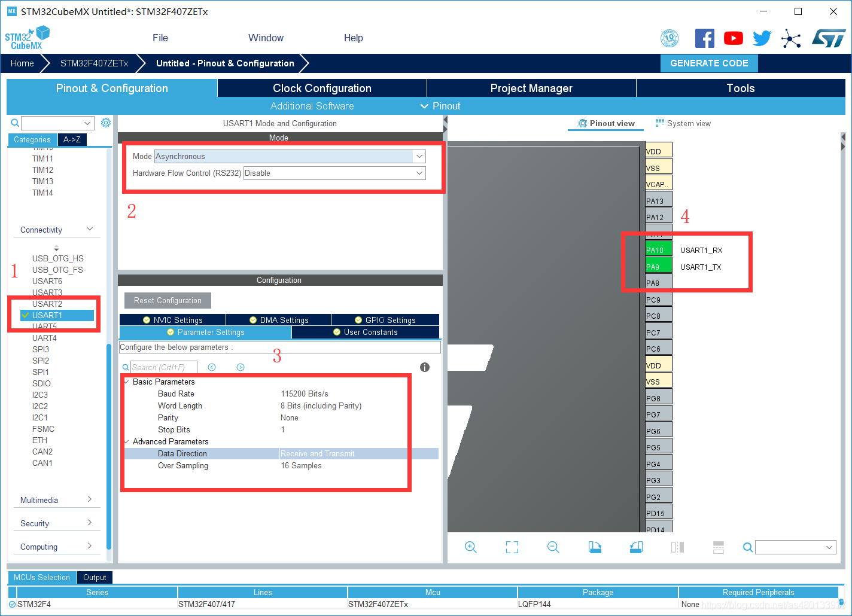The image size is (852, 616).
Task: Select USART2 in the peripheral list
Action: pos(47,304)
